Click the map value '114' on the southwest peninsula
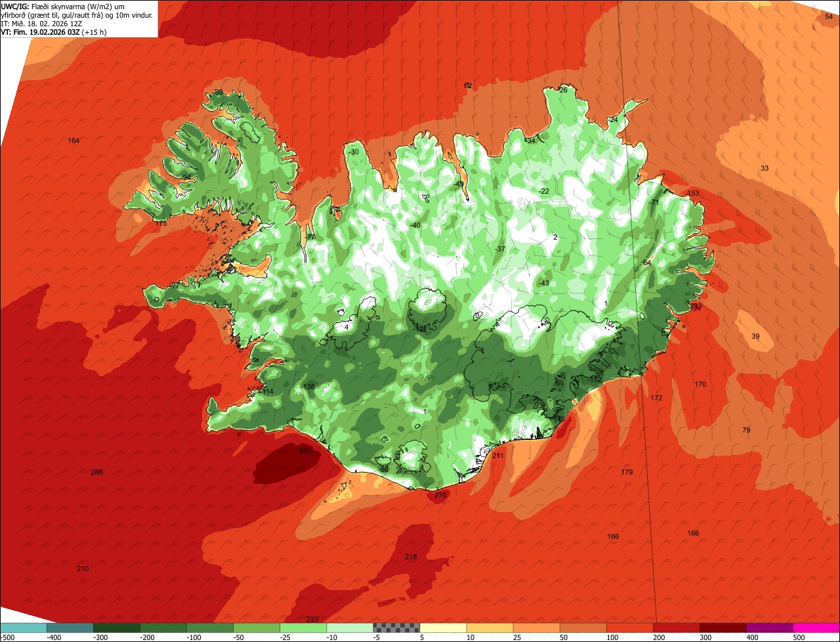Screen dimensions: 840x642 tap(267, 391)
